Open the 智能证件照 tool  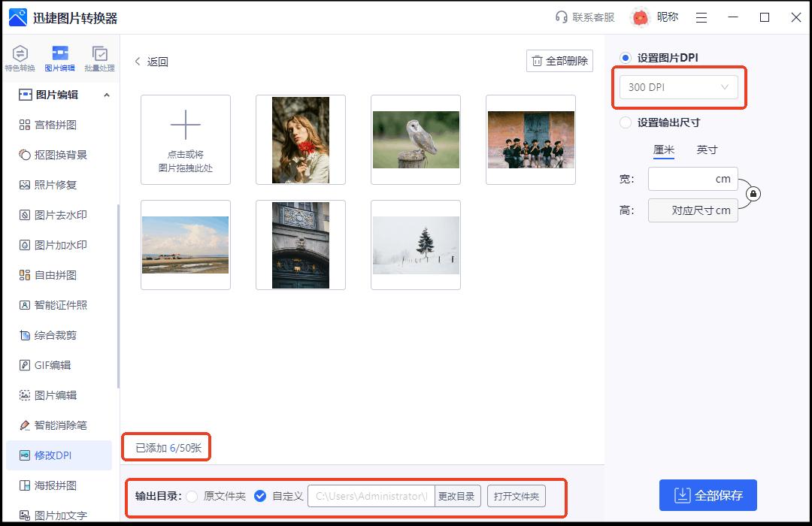[54, 304]
